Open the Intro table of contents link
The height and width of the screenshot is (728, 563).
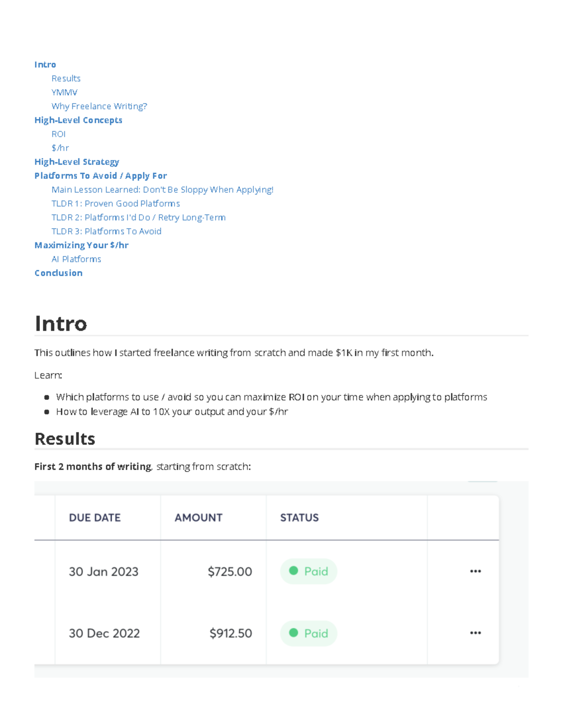(45, 65)
